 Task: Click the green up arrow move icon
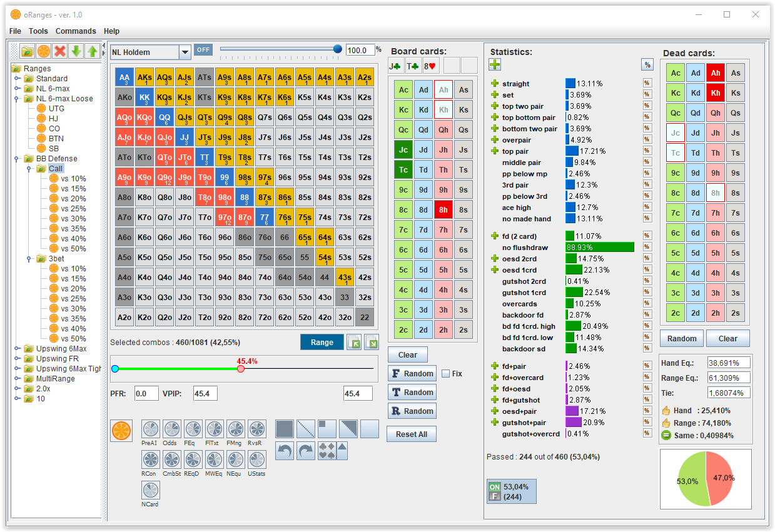point(93,51)
